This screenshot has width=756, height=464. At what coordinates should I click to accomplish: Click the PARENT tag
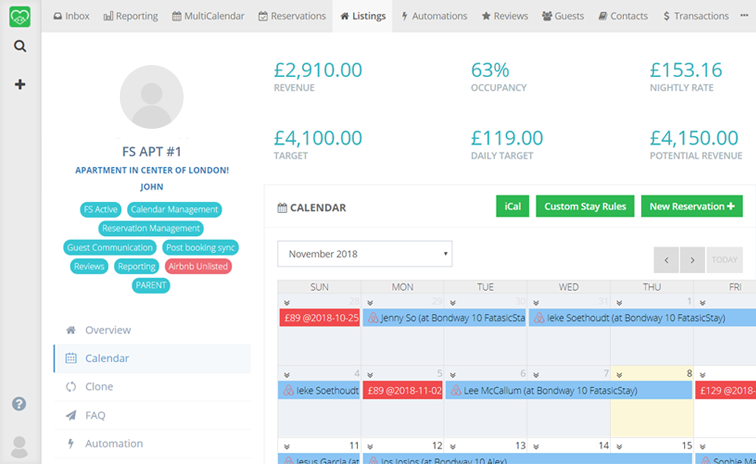tap(151, 286)
